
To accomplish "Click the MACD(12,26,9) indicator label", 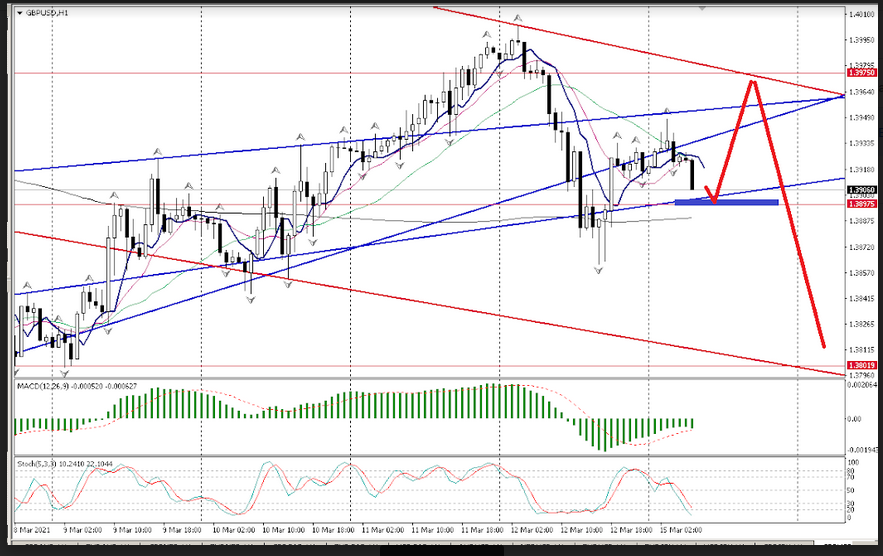I will click(x=45, y=385).
